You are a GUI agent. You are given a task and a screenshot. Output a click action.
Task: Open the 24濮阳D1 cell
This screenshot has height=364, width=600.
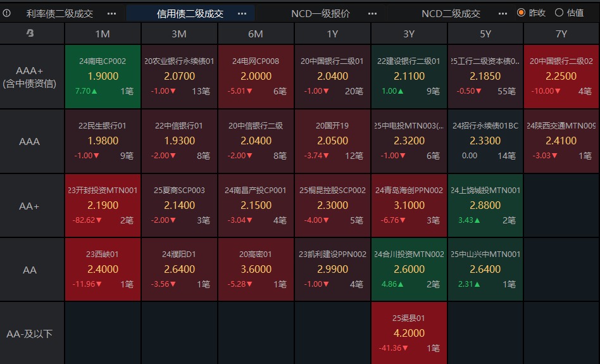point(180,270)
